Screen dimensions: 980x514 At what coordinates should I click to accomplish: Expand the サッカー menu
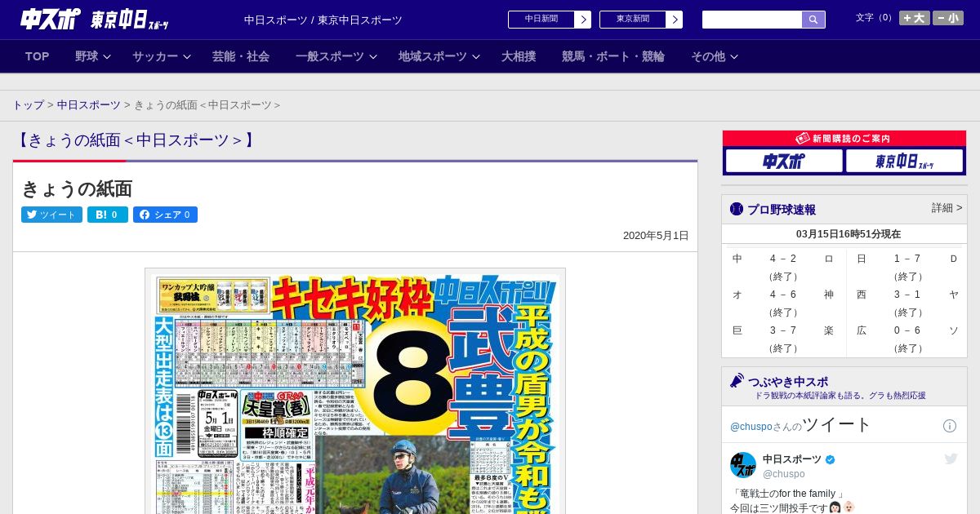coord(162,56)
